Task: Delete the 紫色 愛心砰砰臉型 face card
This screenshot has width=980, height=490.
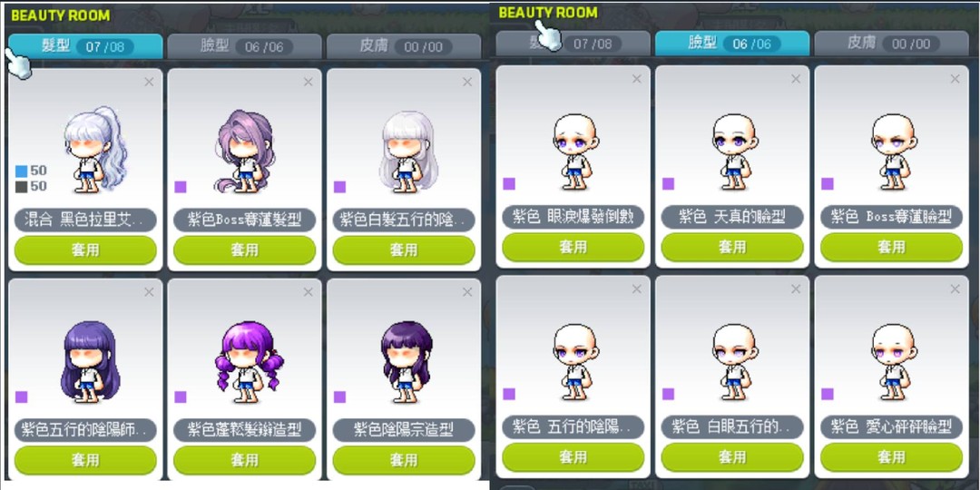Action: pyautogui.click(x=955, y=289)
